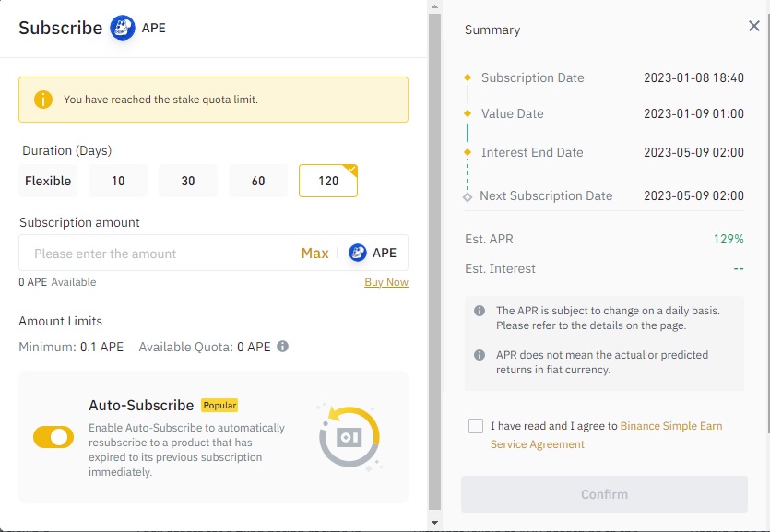Click the Popular badge next to Auto-Subscribe
Image resolution: width=770 pixels, height=532 pixels.
coord(219,406)
